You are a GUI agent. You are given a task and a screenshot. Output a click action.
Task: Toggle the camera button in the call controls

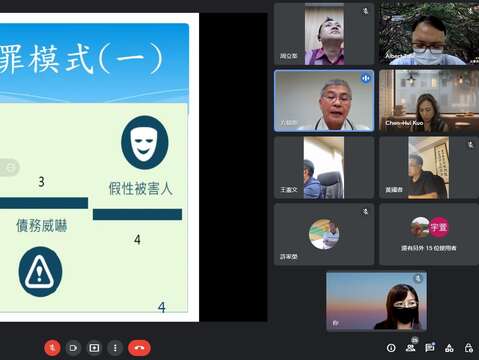click(x=73, y=348)
